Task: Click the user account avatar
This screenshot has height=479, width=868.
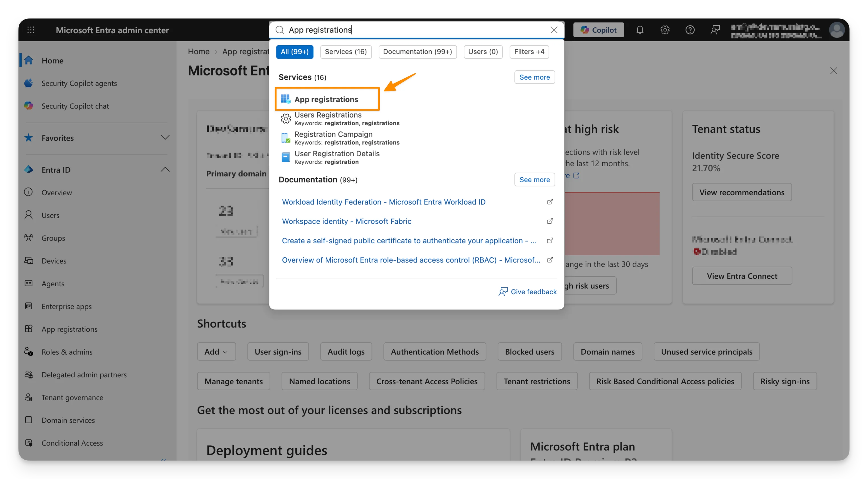Action: point(837,30)
